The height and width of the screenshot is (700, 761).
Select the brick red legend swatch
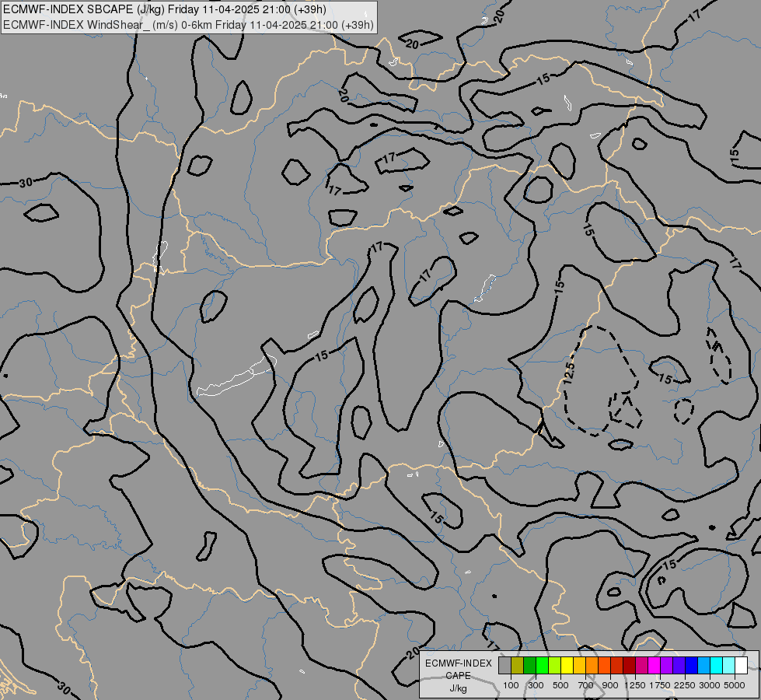(617, 665)
